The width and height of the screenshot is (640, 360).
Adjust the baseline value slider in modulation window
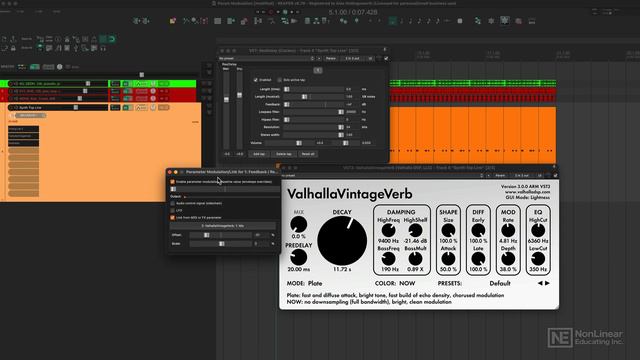(224, 189)
